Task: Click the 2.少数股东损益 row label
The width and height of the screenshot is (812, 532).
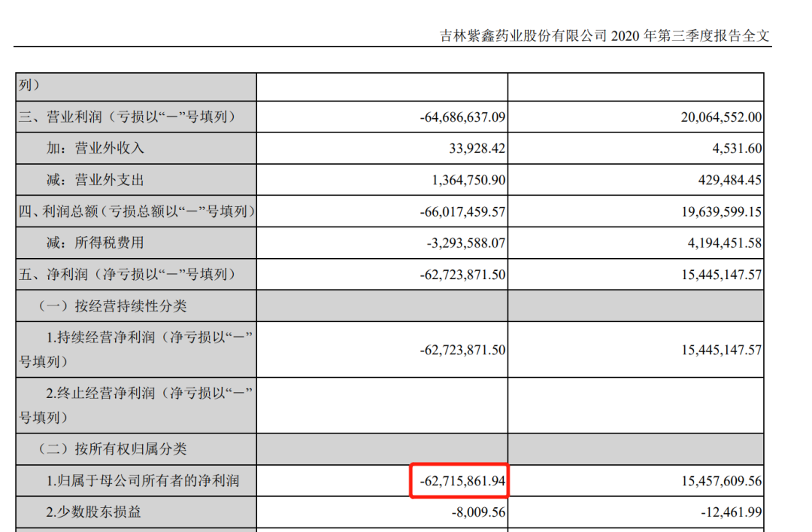Action: coord(92,512)
